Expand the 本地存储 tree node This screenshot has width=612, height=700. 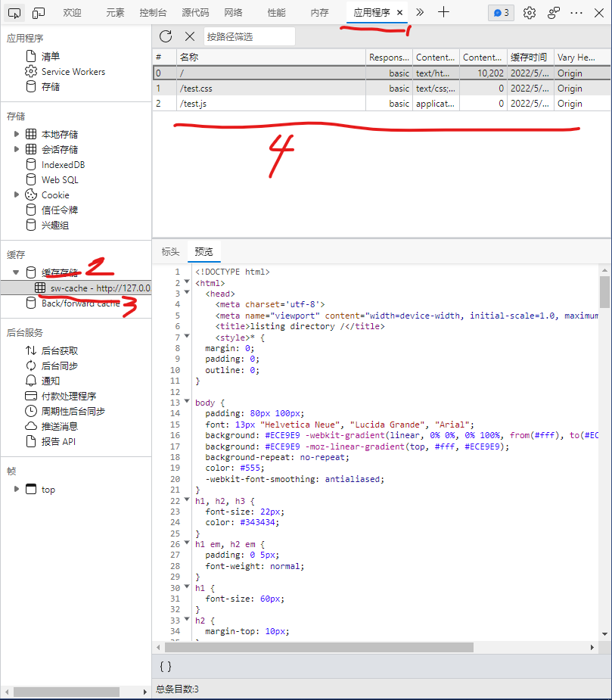point(17,134)
